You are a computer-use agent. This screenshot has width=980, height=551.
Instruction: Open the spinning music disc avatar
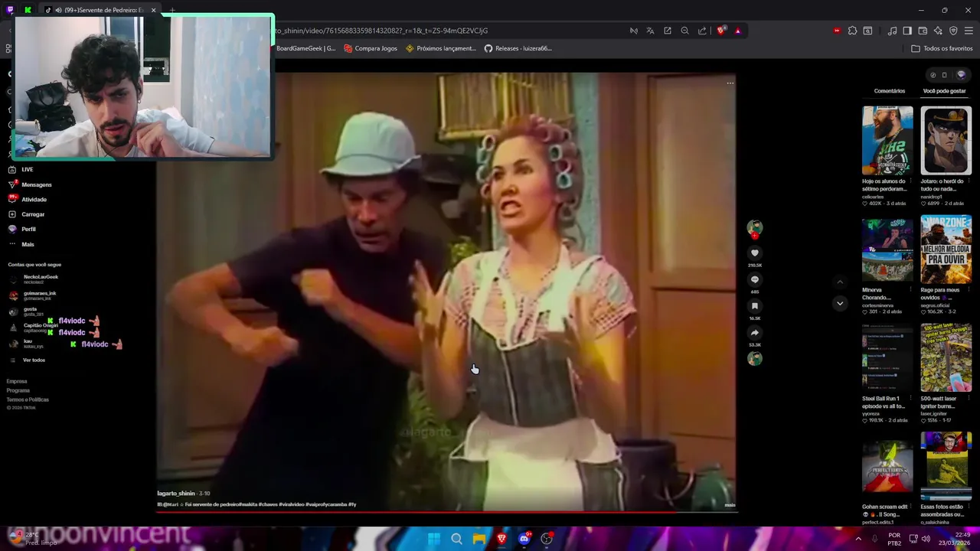[755, 358]
